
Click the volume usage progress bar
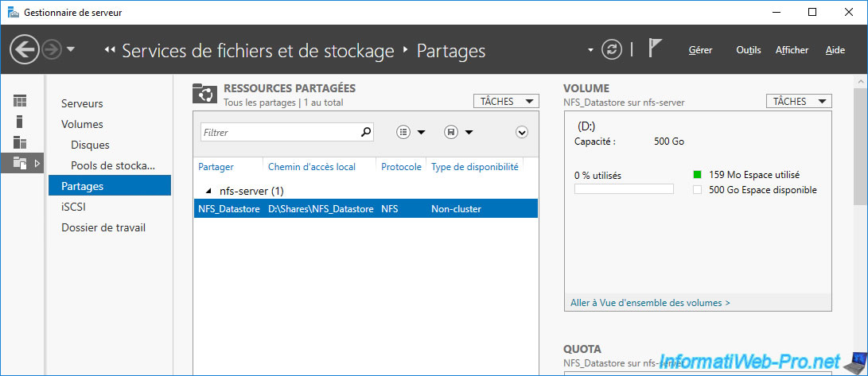click(x=624, y=189)
